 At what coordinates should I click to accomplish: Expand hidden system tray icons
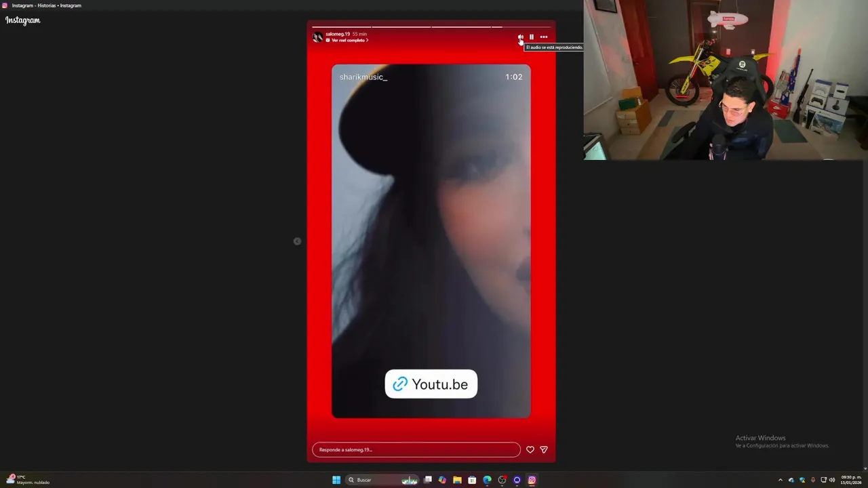780,480
